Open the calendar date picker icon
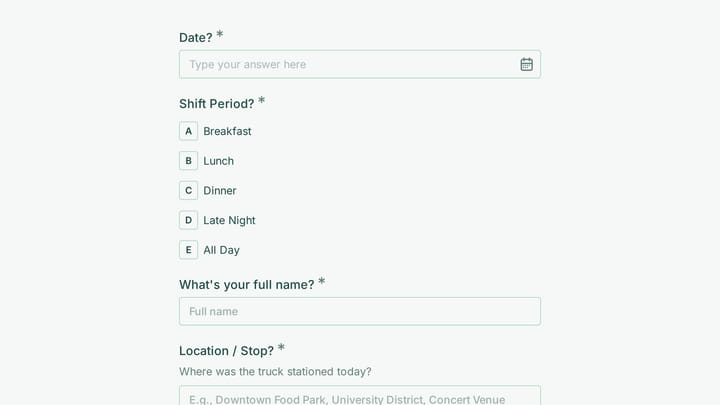Screen dimensions: 720x405 [526, 64]
